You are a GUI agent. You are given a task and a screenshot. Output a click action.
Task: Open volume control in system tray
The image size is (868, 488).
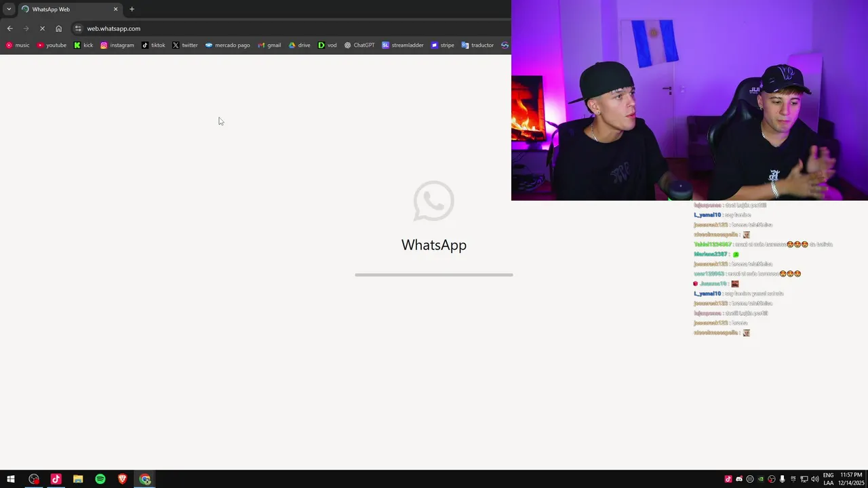tap(814, 479)
